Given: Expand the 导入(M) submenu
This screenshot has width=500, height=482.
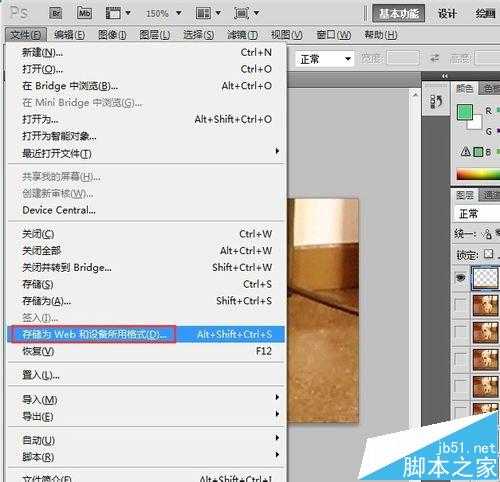Looking at the screenshot, I should [x=146, y=399].
